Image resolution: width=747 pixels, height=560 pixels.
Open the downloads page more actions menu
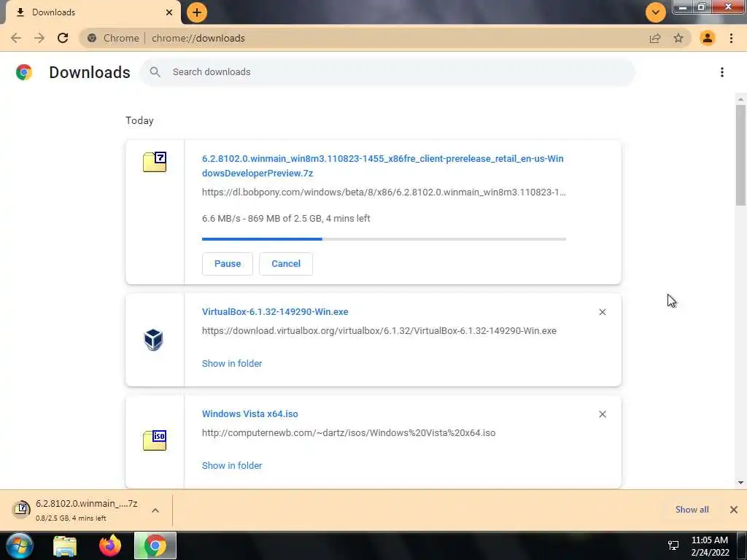pos(722,72)
